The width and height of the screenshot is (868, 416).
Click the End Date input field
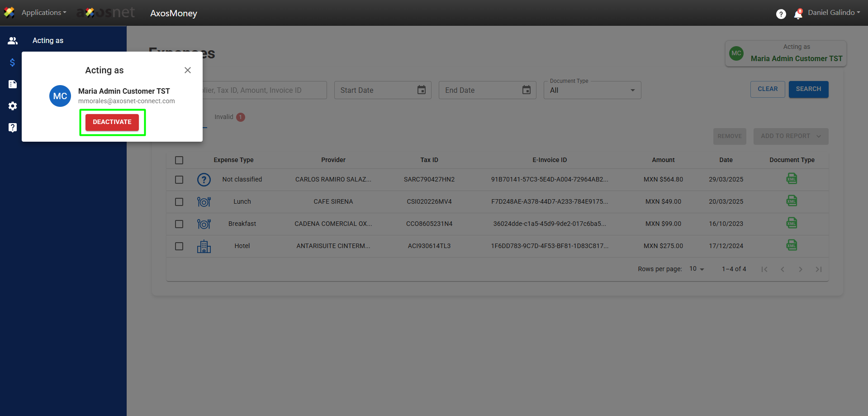pyautogui.click(x=479, y=91)
